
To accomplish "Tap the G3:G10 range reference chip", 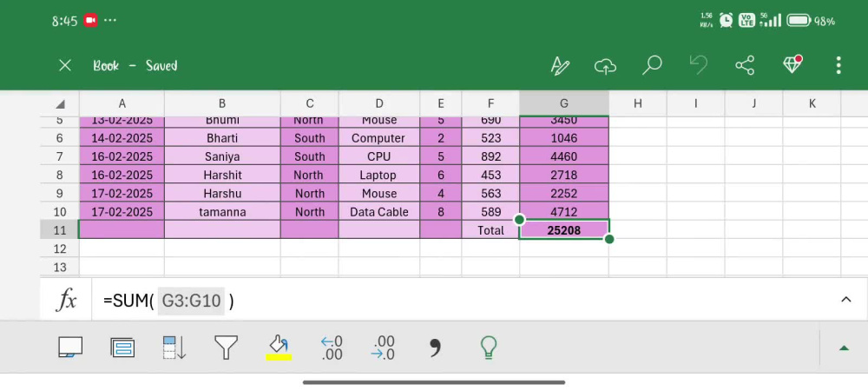I will coord(191,301).
